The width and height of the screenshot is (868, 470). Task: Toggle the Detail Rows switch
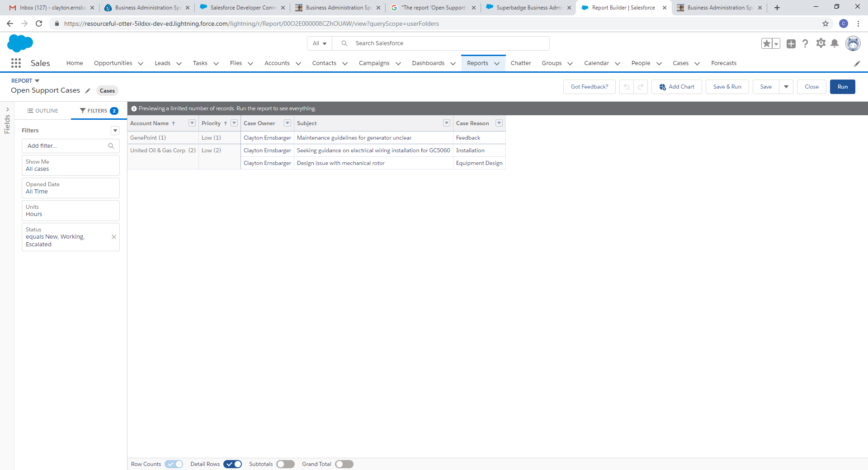(233, 464)
